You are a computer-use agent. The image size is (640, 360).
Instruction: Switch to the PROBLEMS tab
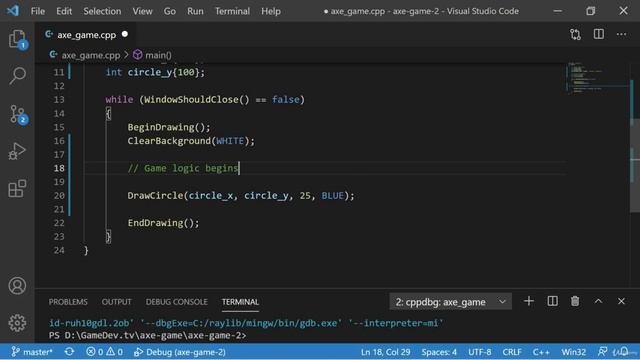coord(68,302)
